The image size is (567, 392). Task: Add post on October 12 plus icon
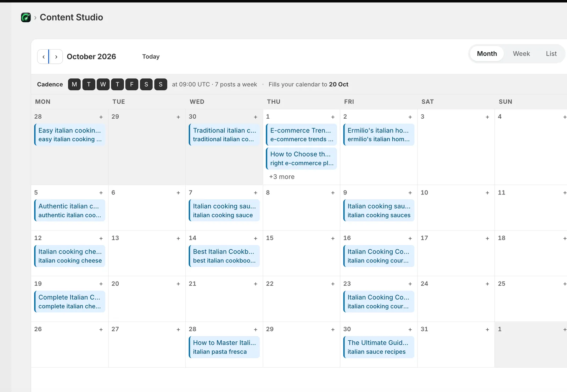(x=101, y=238)
